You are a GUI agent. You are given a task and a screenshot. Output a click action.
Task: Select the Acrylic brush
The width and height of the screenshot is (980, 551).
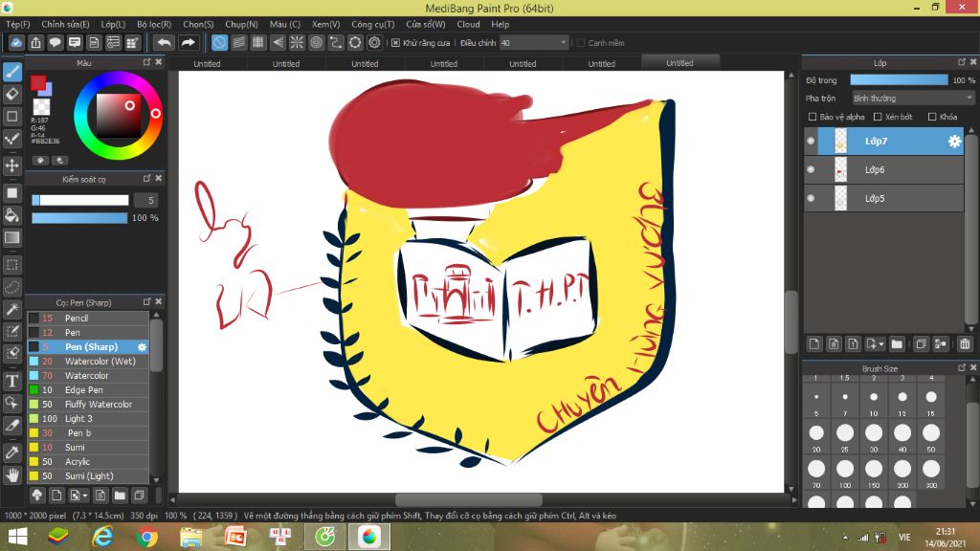pyautogui.click(x=88, y=462)
